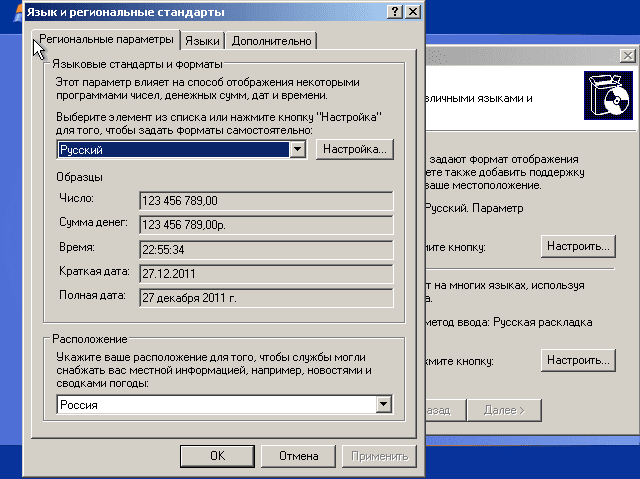Click the Сумма денег: label
The height and width of the screenshot is (479, 640).
click(93, 222)
